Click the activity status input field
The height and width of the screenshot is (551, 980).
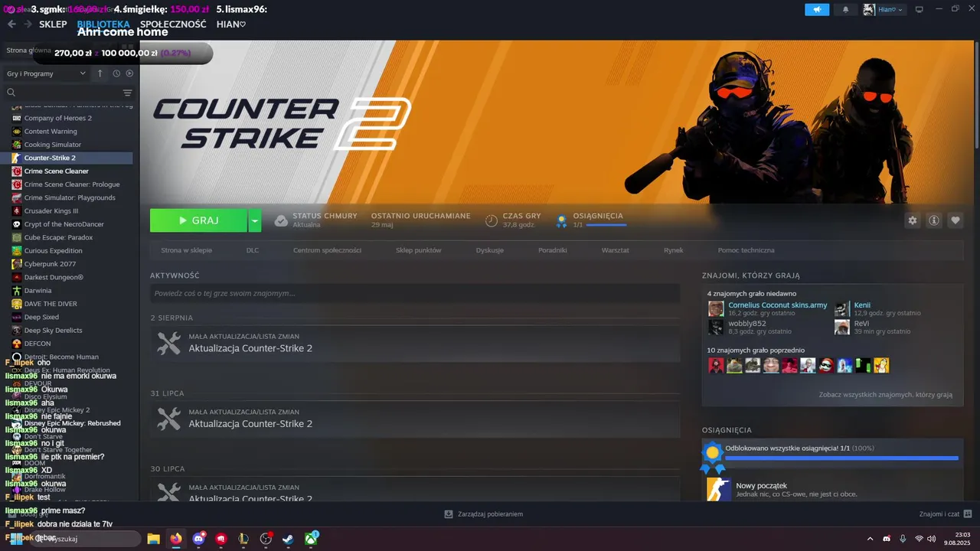tap(415, 293)
